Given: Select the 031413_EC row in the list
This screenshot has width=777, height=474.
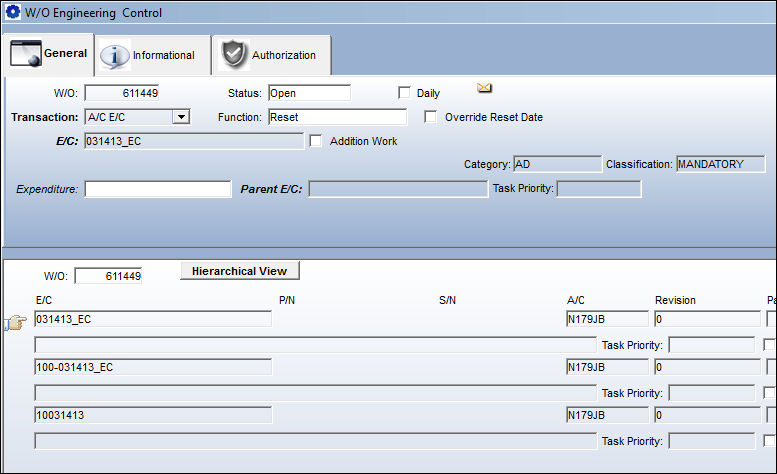Looking at the screenshot, I should coord(153,319).
